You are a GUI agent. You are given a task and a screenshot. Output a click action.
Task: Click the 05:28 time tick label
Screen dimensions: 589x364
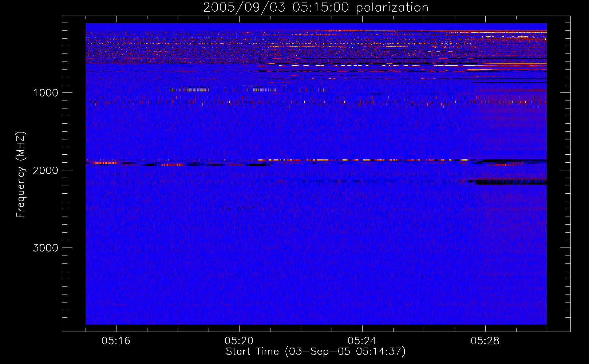point(485,341)
